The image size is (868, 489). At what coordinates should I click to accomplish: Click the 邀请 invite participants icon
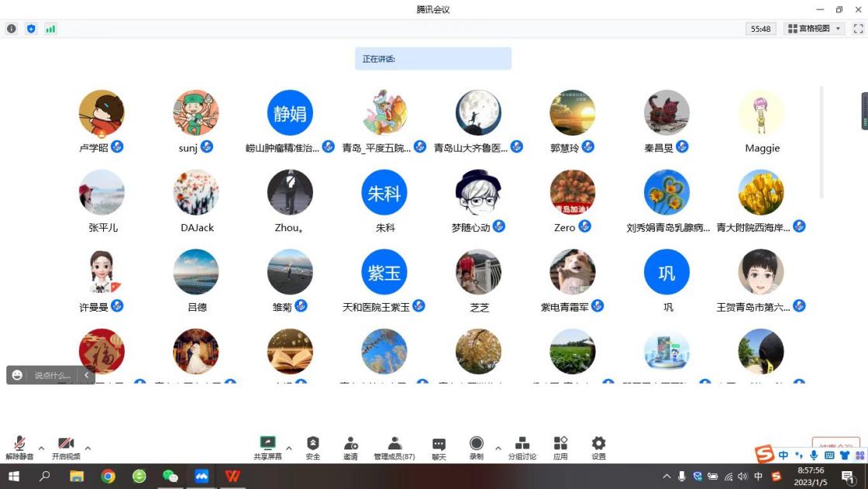pyautogui.click(x=350, y=446)
